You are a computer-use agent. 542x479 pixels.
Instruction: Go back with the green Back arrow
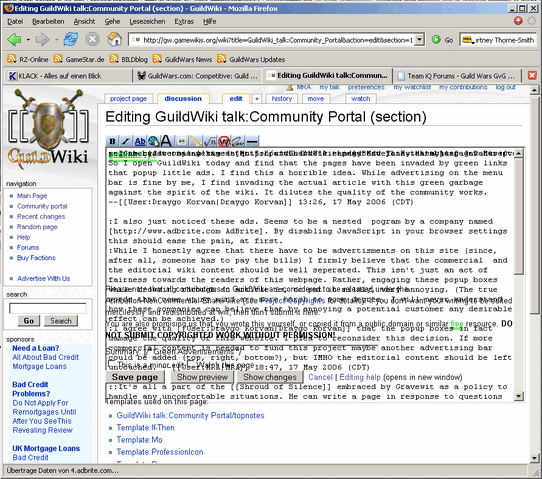14,39
